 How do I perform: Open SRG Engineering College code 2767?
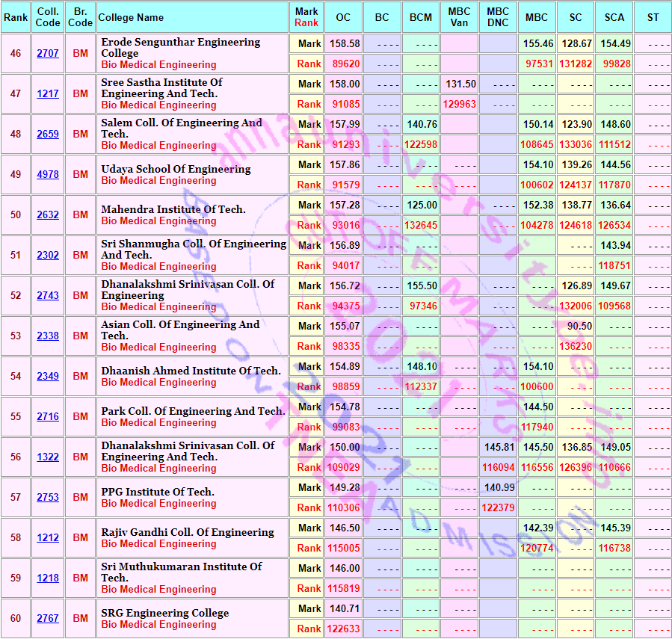(x=48, y=618)
